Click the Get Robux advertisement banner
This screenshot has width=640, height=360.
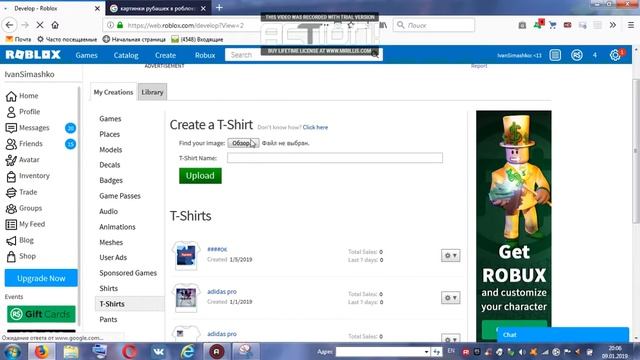pos(513,225)
